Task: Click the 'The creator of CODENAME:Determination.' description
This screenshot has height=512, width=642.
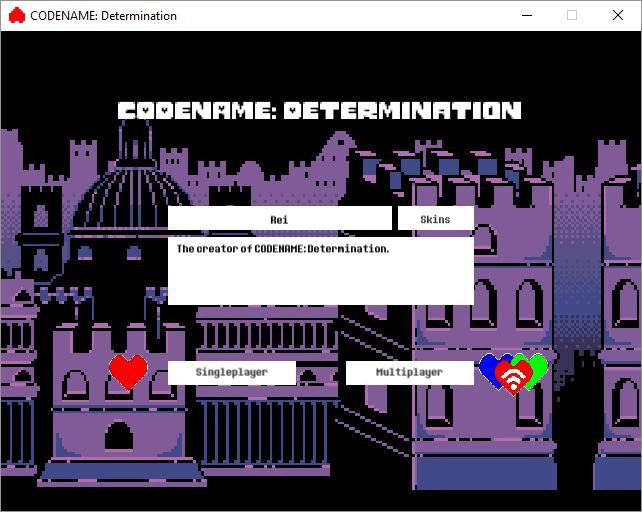Action: (283, 249)
